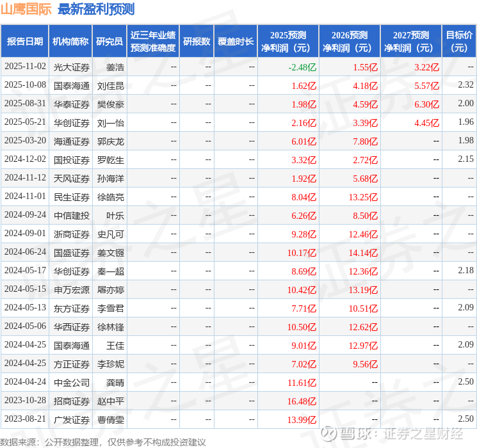Select analyst 李雪君
Screen dimensions: 477x448
110,308
